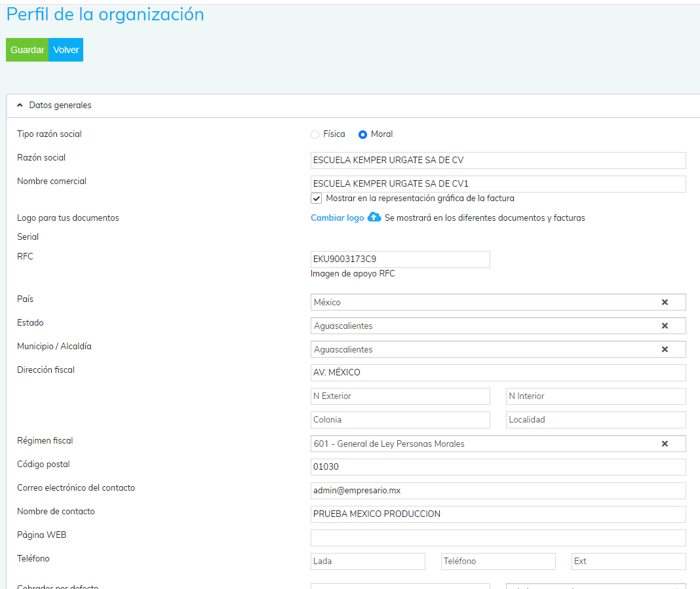Clear the Municipio / Alcaldía selection
The height and width of the screenshot is (589, 700).
[664, 349]
